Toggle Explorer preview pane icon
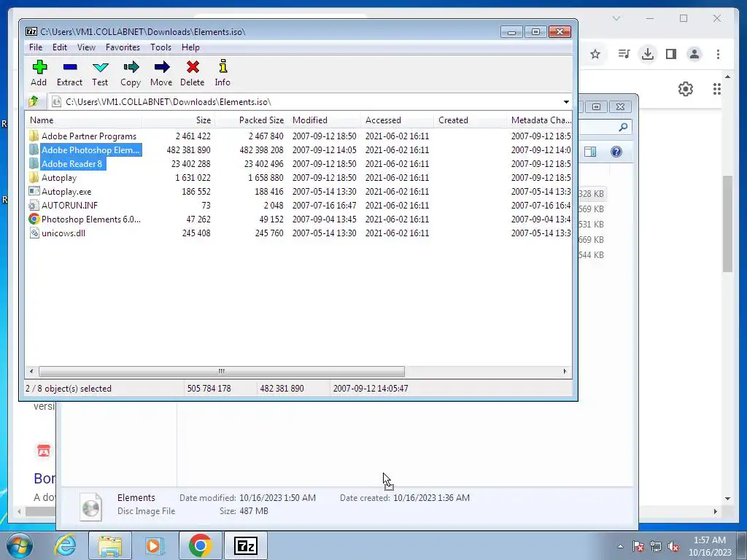Viewport: 747px width, 560px height. tap(590, 152)
